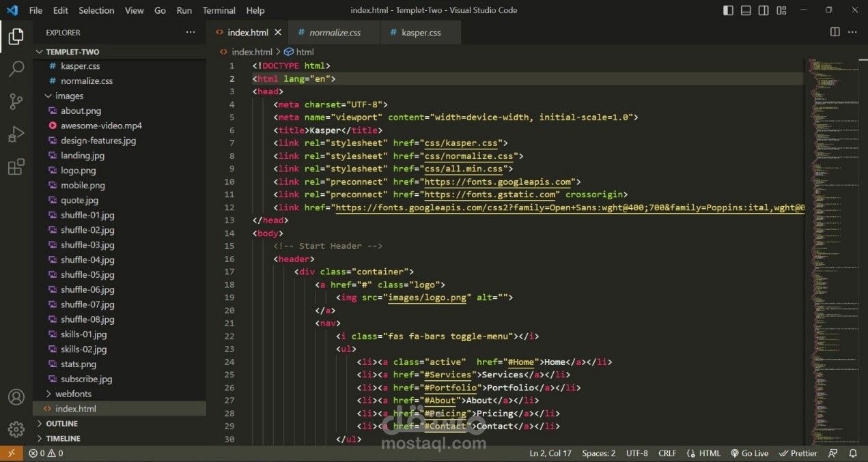Collapse the TEMPLET-TWO folder section
The height and width of the screenshot is (462, 868).
(120, 51)
